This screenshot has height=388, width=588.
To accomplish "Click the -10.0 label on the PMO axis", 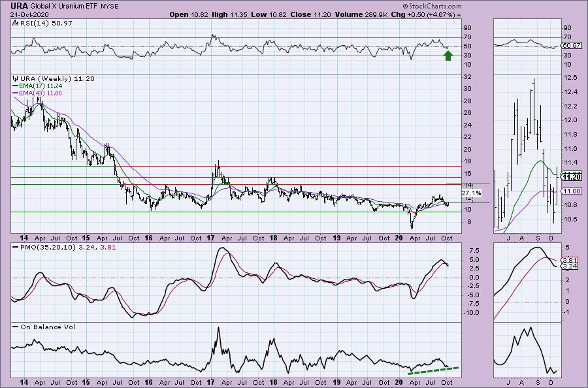I will (471, 313).
